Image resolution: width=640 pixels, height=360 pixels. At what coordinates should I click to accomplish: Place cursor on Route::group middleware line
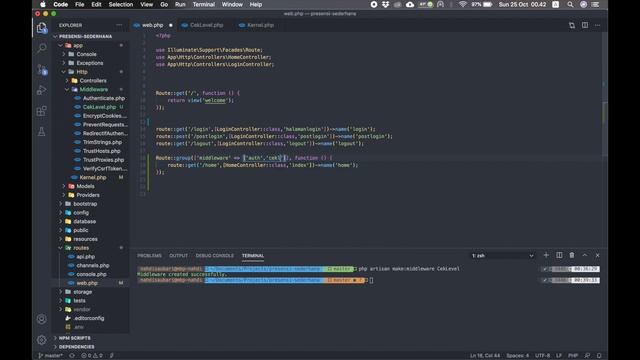coord(244,158)
